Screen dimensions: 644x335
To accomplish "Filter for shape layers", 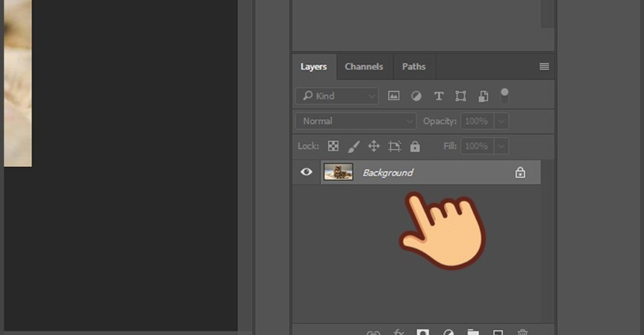I will 461,96.
